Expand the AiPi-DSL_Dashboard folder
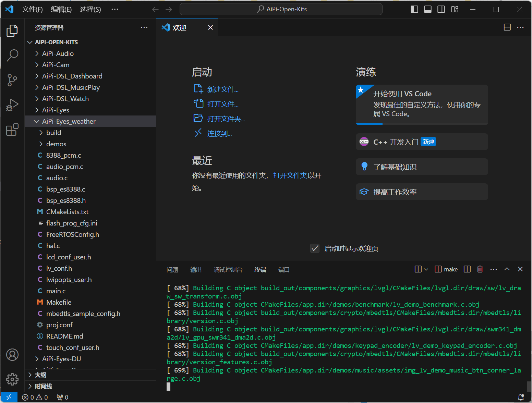The image size is (532, 403). pos(90,76)
